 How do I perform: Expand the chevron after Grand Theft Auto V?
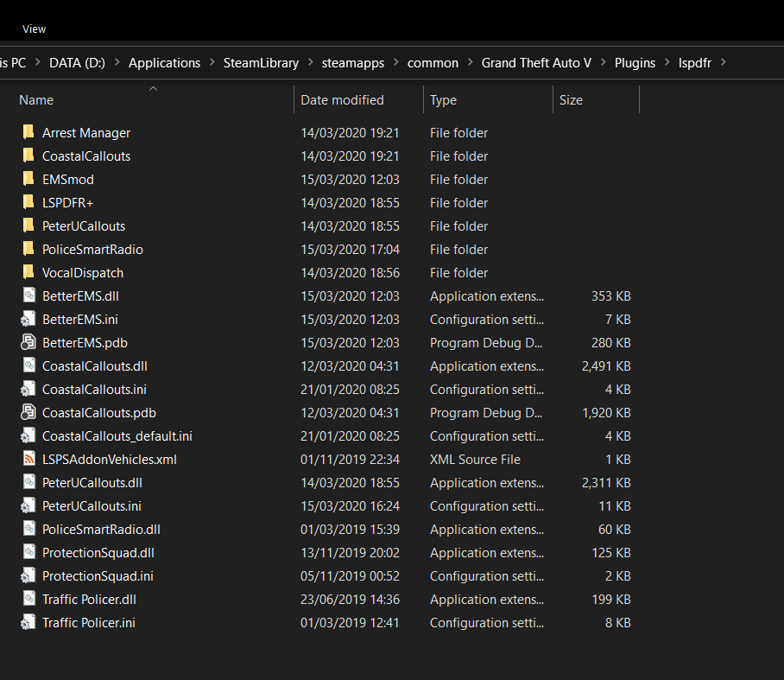click(603, 62)
